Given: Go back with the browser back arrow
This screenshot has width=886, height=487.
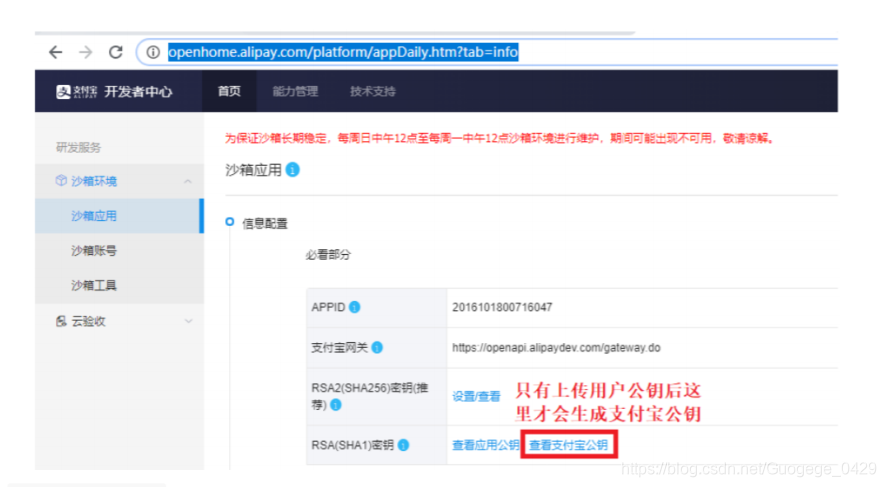Looking at the screenshot, I should pyautogui.click(x=55, y=52).
